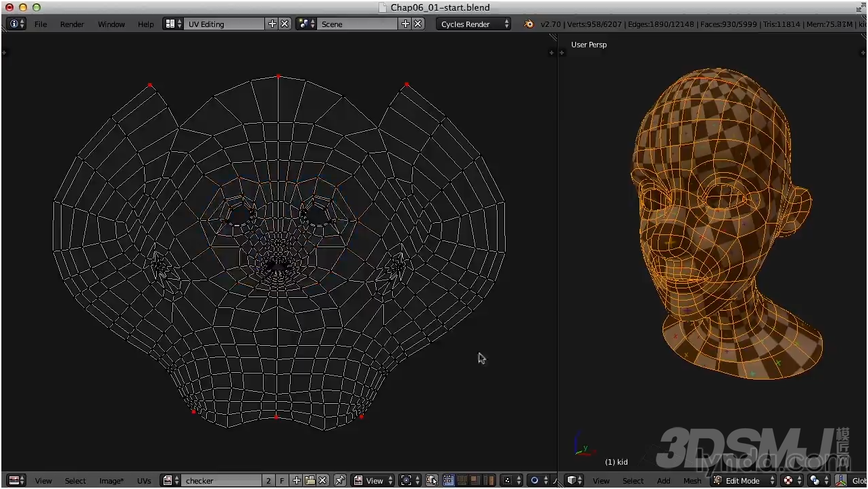Click the v2.70 version text in header
The image size is (868, 489).
point(551,24)
